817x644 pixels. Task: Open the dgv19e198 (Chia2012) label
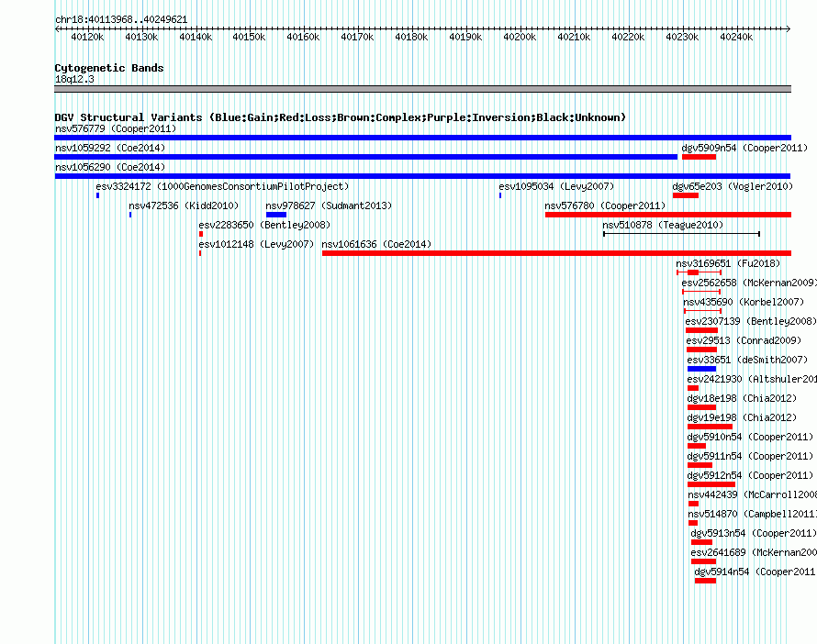pyautogui.click(x=742, y=417)
